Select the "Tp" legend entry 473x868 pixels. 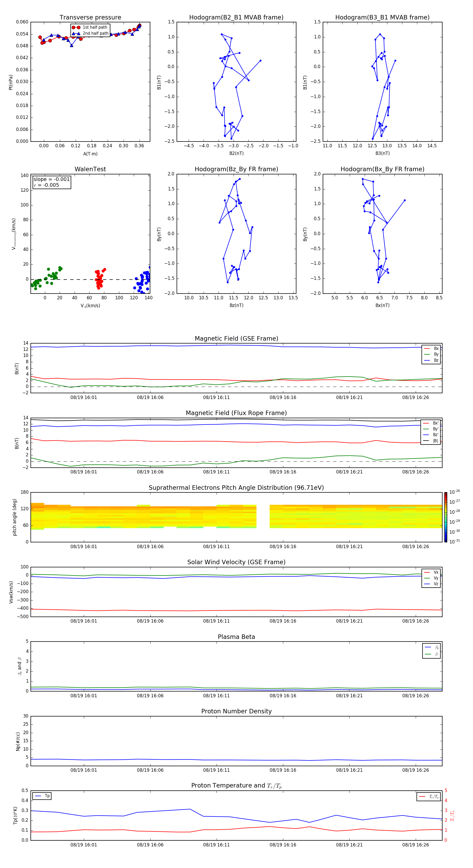click(x=42, y=796)
